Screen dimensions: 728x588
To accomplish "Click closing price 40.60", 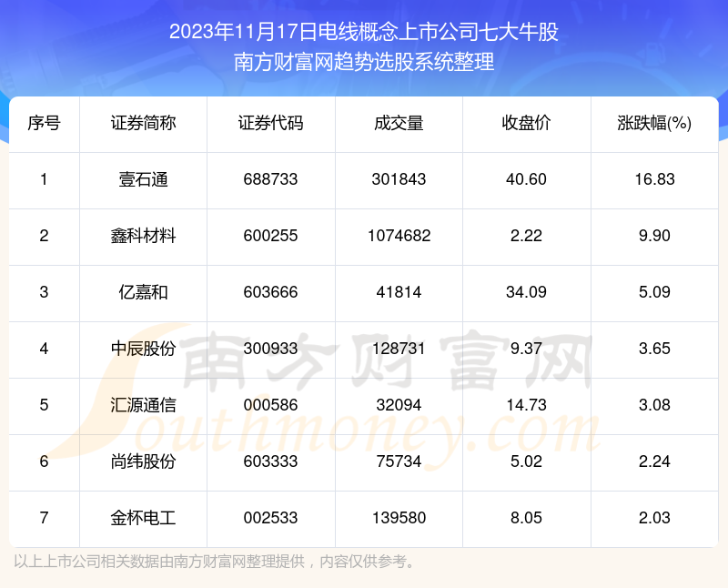I will pos(526,179).
